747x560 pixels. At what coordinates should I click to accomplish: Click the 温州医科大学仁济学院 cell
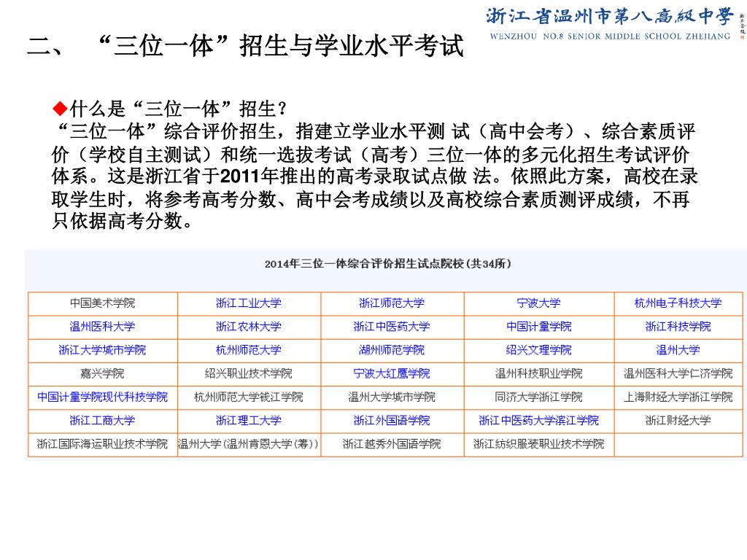pyautogui.click(x=678, y=374)
